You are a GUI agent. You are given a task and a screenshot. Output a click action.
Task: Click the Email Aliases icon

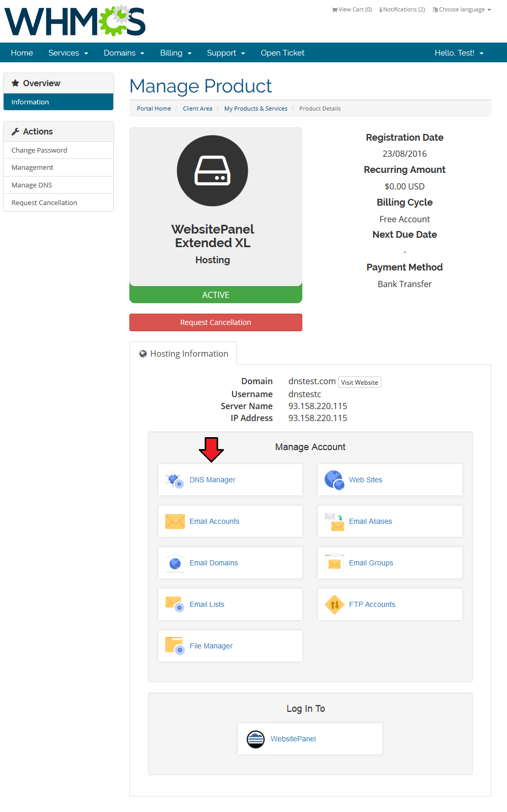[x=335, y=521]
